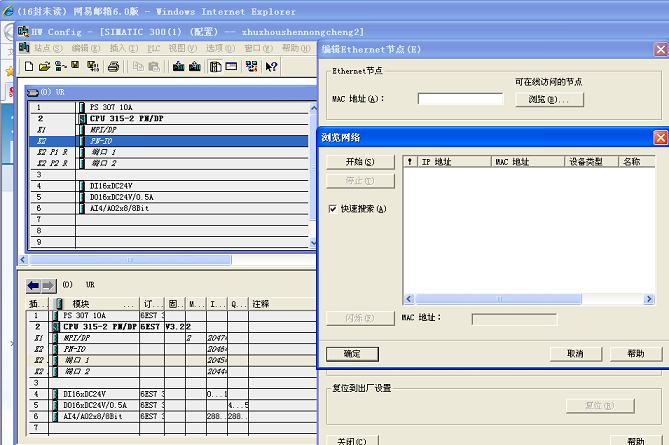Viewport: 669px width, 445px height.
Task: Select the MPI/DP row in the rack
Action: 169,130
